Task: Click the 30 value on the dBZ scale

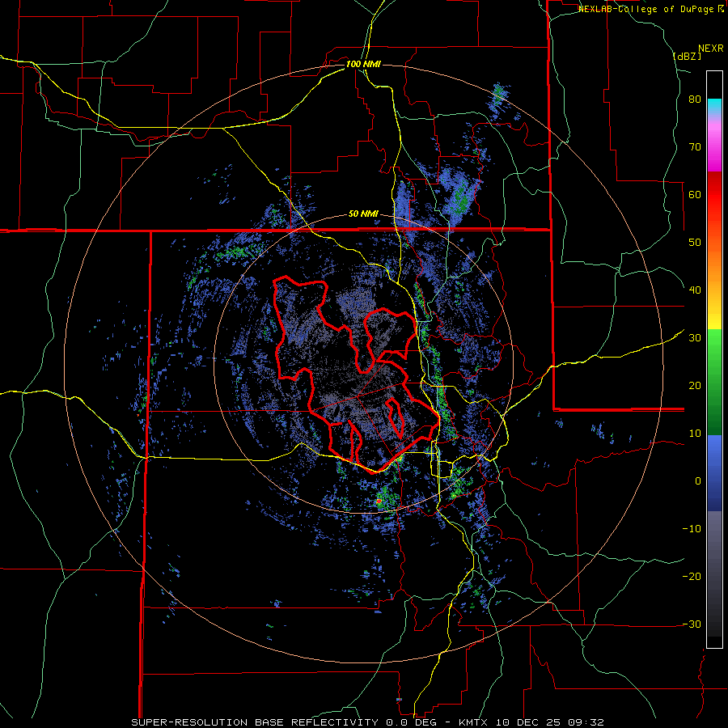Action: (695, 338)
